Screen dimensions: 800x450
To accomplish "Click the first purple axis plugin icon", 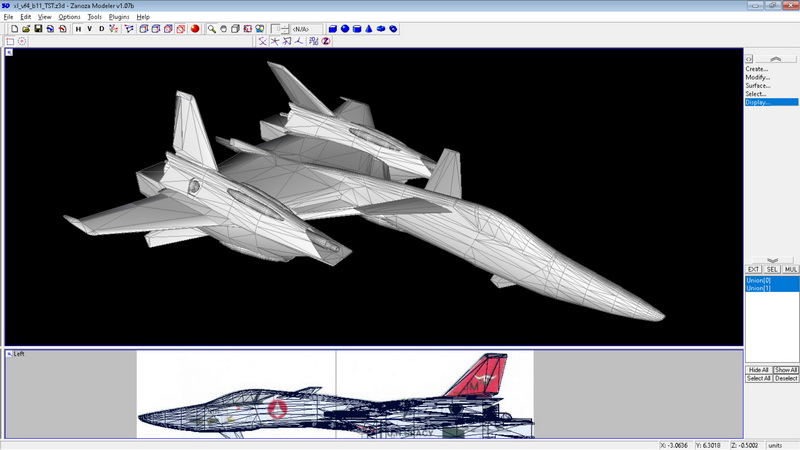I will 262,41.
